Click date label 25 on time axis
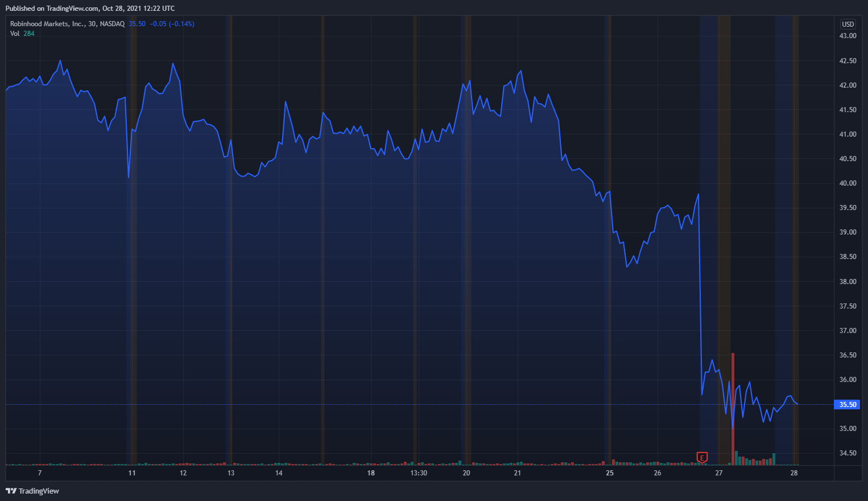Image resolution: width=868 pixels, height=501 pixels. [610, 473]
